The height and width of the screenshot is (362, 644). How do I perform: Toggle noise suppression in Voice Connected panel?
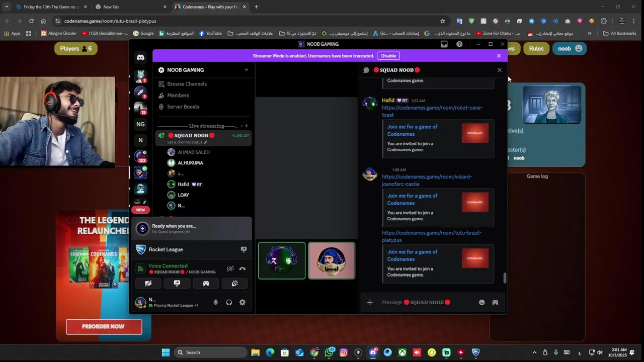(230, 269)
